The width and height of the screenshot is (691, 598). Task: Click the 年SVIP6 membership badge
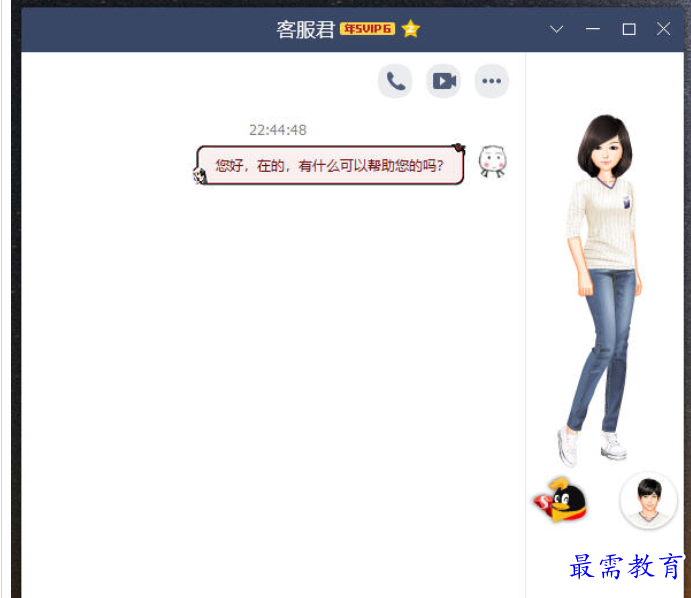click(x=367, y=29)
